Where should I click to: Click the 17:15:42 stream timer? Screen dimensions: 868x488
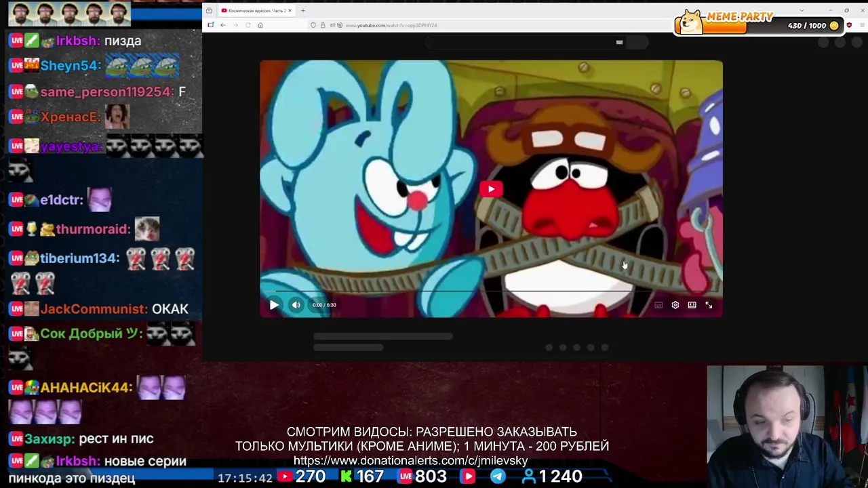(x=245, y=478)
